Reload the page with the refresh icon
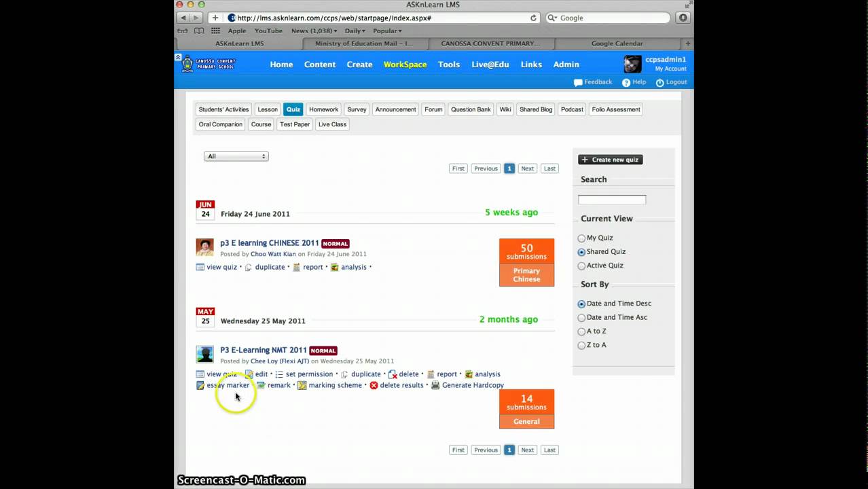868x489 pixels. pyautogui.click(x=533, y=18)
